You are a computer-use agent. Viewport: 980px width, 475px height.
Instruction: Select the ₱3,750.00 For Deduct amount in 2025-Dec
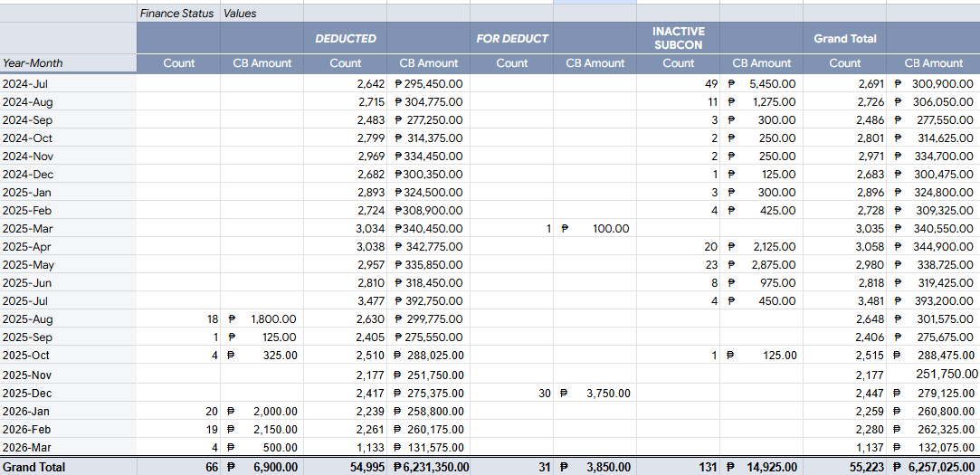595,394
